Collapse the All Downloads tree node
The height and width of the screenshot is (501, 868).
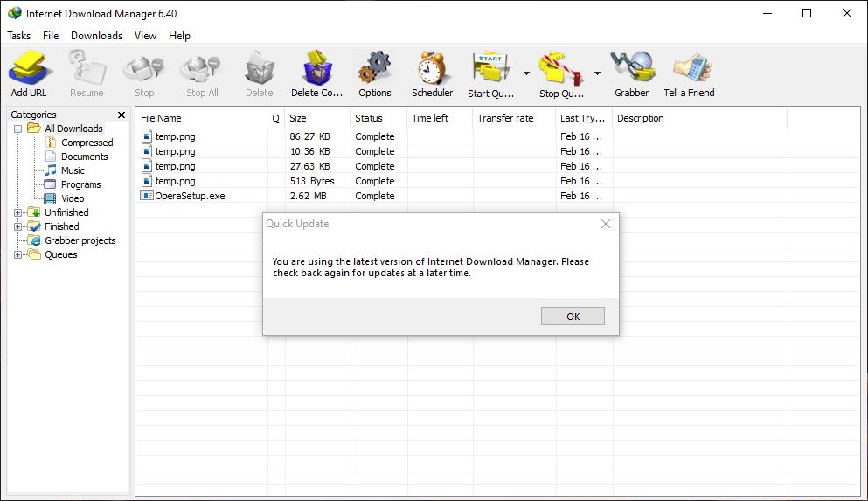(18, 129)
